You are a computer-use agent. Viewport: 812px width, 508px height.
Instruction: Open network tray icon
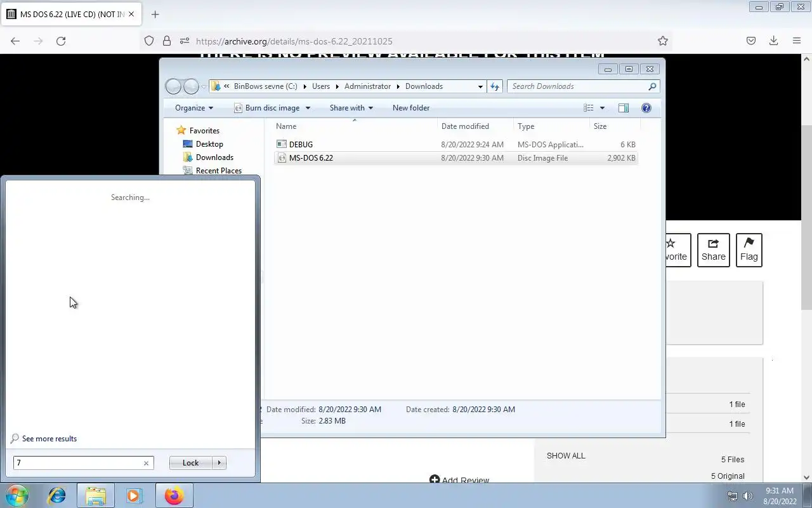coord(733,496)
